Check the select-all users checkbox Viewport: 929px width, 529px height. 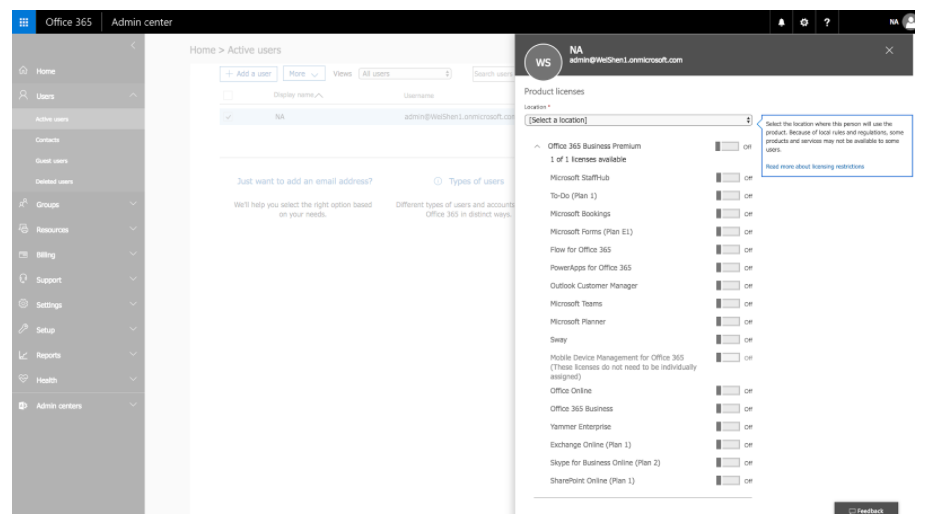[x=228, y=95]
